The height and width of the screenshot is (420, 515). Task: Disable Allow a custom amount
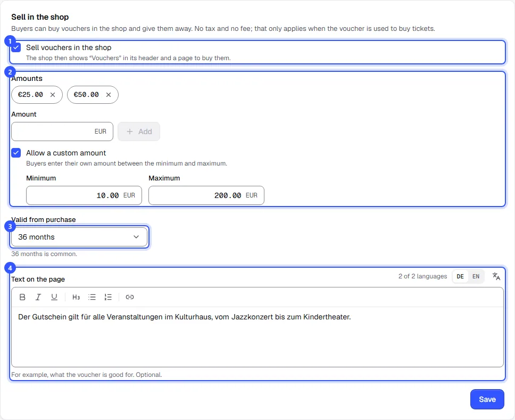click(16, 153)
